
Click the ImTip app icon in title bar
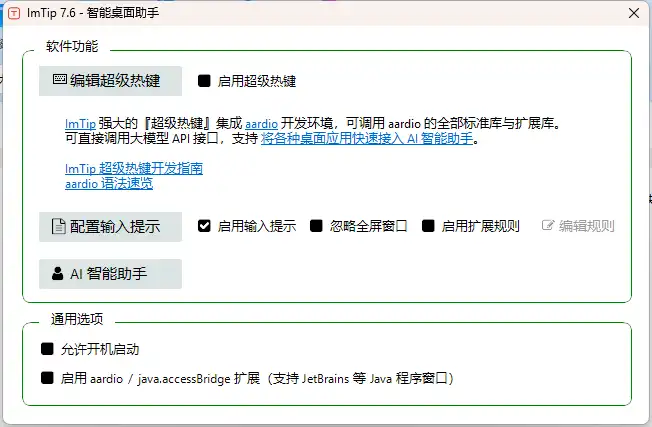(14, 13)
